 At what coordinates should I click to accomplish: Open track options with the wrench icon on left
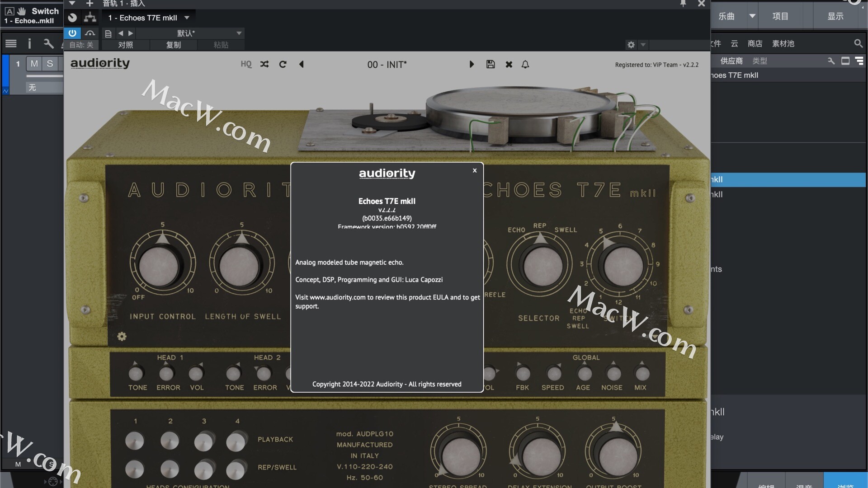(x=48, y=43)
